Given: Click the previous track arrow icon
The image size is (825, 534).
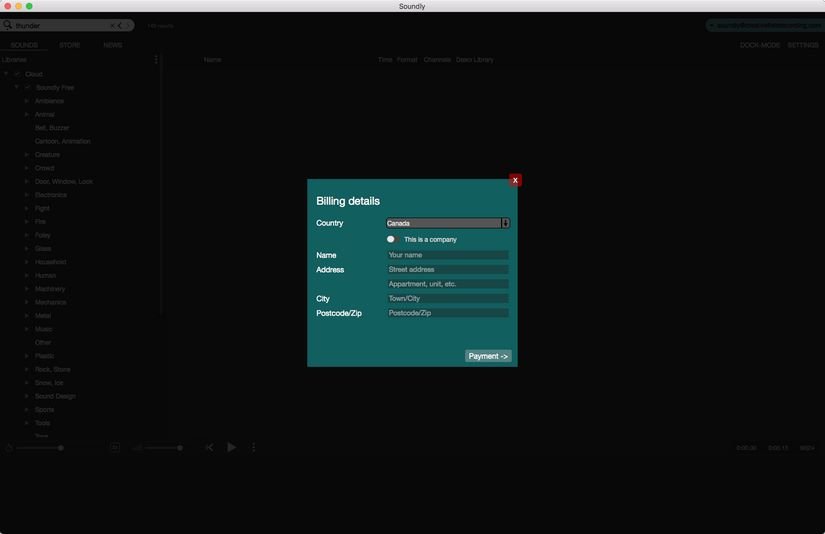Looking at the screenshot, I should click(x=209, y=447).
